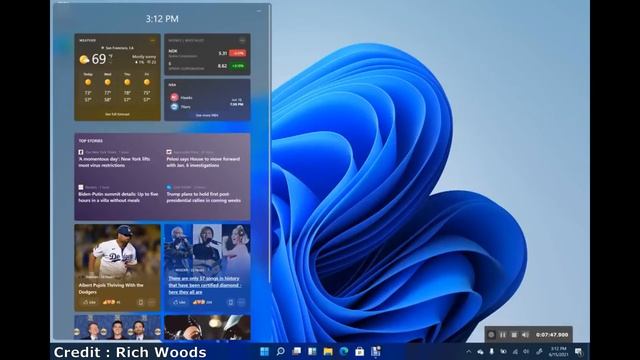Screen dimensions: 640x360
Task: Open the taskbar volume speaker icon
Action: [526, 351]
